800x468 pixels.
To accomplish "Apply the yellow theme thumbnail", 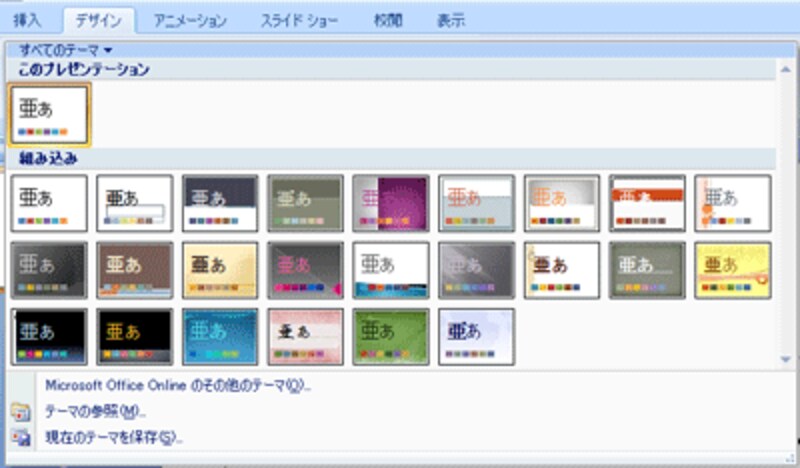I will click(732, 270).
